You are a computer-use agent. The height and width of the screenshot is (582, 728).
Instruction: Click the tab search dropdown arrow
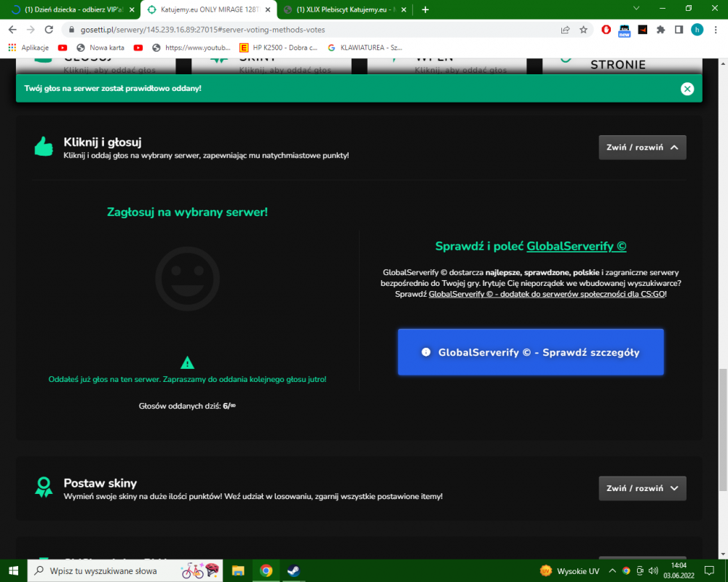(636, 8)
